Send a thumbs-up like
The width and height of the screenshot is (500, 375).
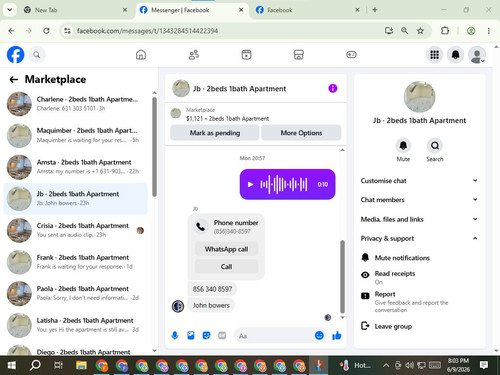click(337, 335)
